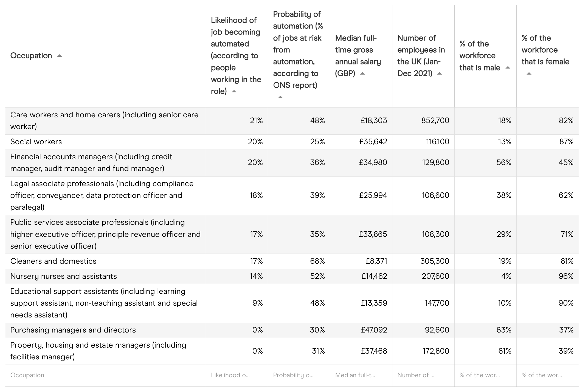Click the Cleaners and domestics occupation cell

point(54,261)
